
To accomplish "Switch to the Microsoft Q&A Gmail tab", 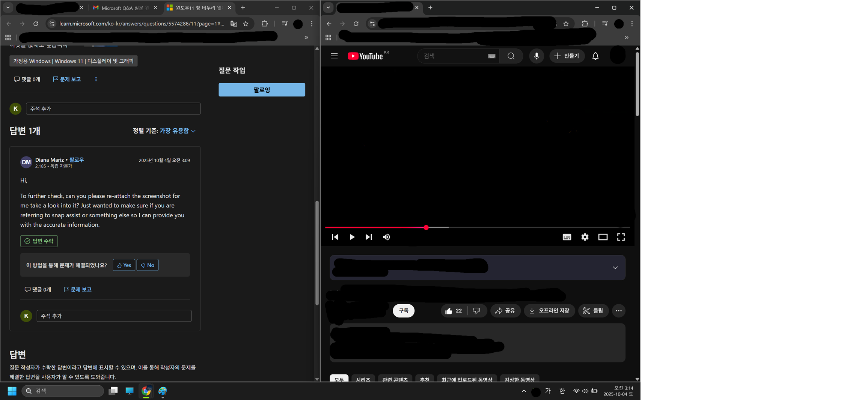I will click(125, 8).
